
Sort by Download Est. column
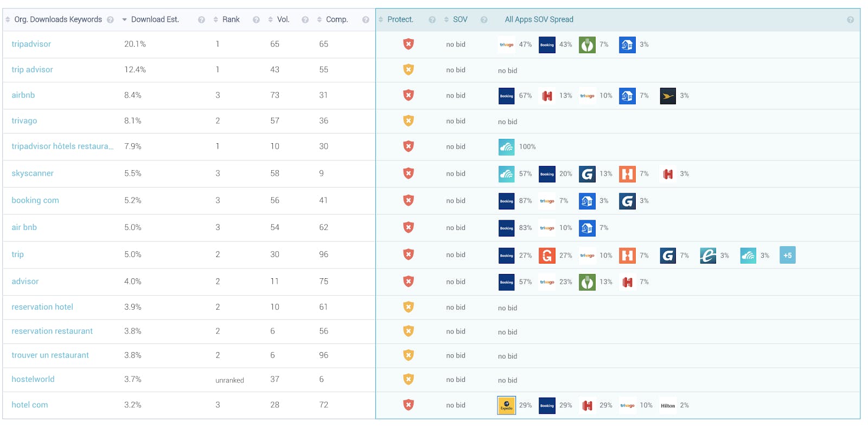(155, 20)
